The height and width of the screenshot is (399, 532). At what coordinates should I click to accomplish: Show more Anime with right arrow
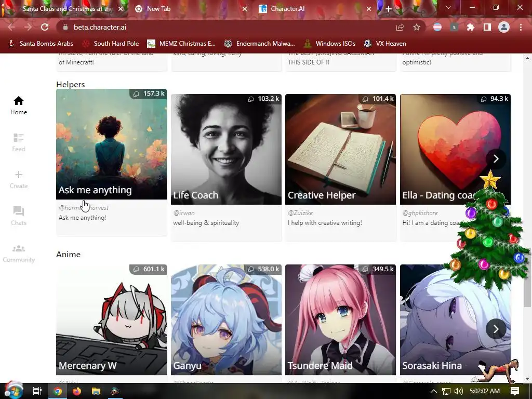(x=496, y=329)
